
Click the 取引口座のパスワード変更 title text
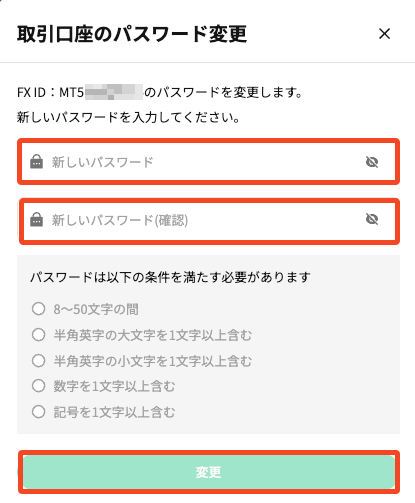pos(132,34)
